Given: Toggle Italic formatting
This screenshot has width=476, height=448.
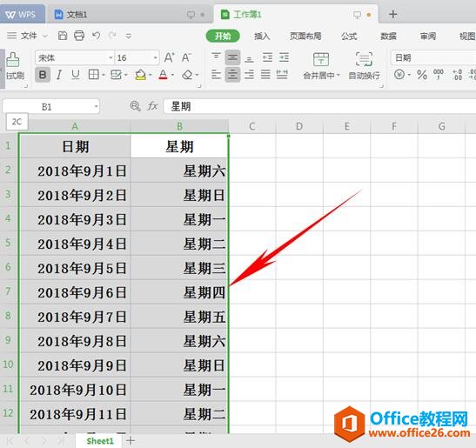Looking at the screenshot, I should tap(59, 75).
